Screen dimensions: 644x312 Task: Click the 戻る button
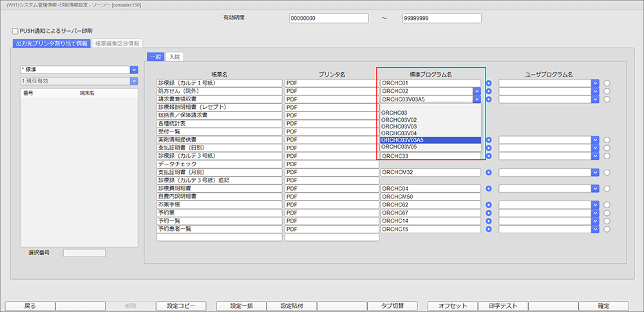[30, 306]
